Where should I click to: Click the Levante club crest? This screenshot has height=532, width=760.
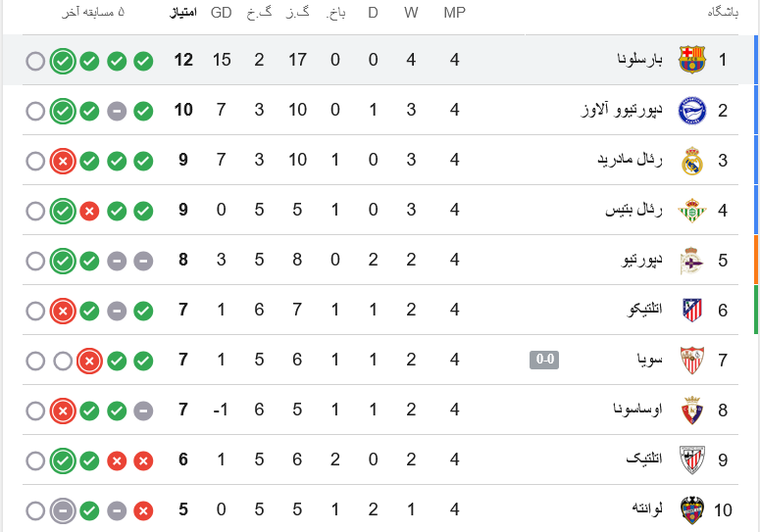692,509
